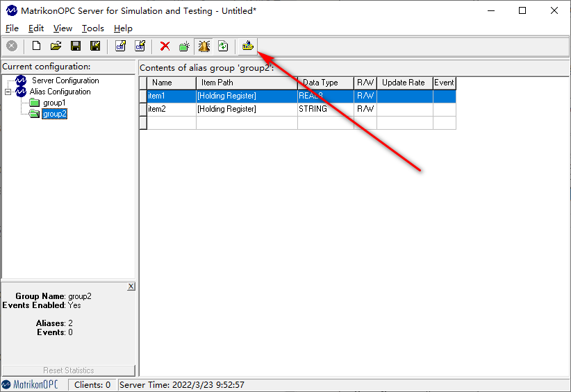Viewport: 571px width, 392px height.
Task: Click the group2 open folder icon
Action: coord(34,114)
